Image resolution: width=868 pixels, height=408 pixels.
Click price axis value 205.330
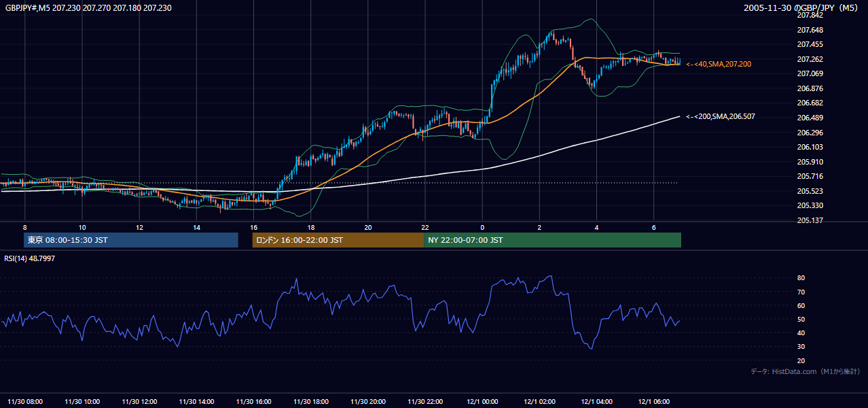[810, 205]
